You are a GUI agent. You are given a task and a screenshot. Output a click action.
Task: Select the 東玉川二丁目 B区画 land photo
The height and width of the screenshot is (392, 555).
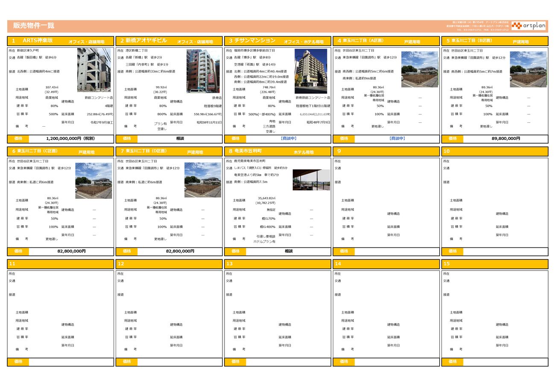tap(528, 69)
